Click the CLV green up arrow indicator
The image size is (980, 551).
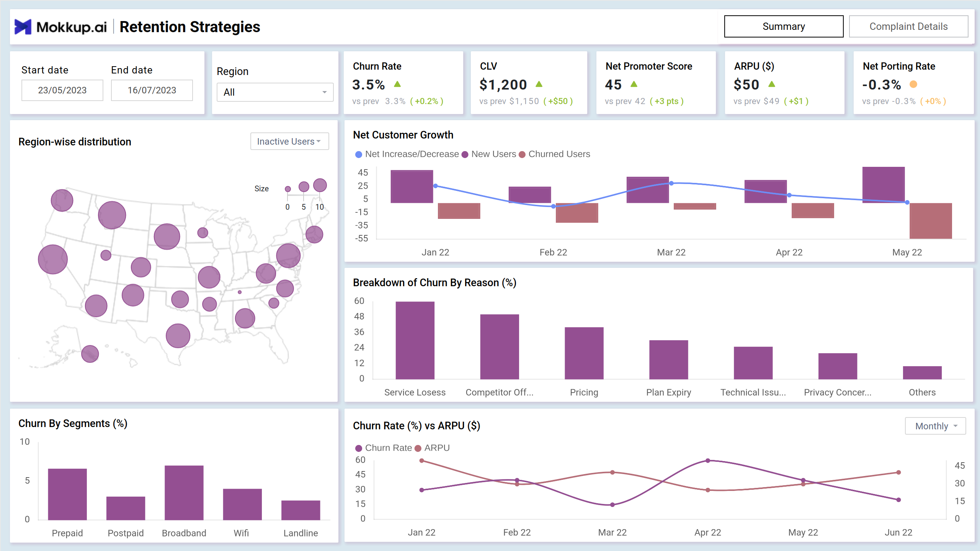[539, 84]
